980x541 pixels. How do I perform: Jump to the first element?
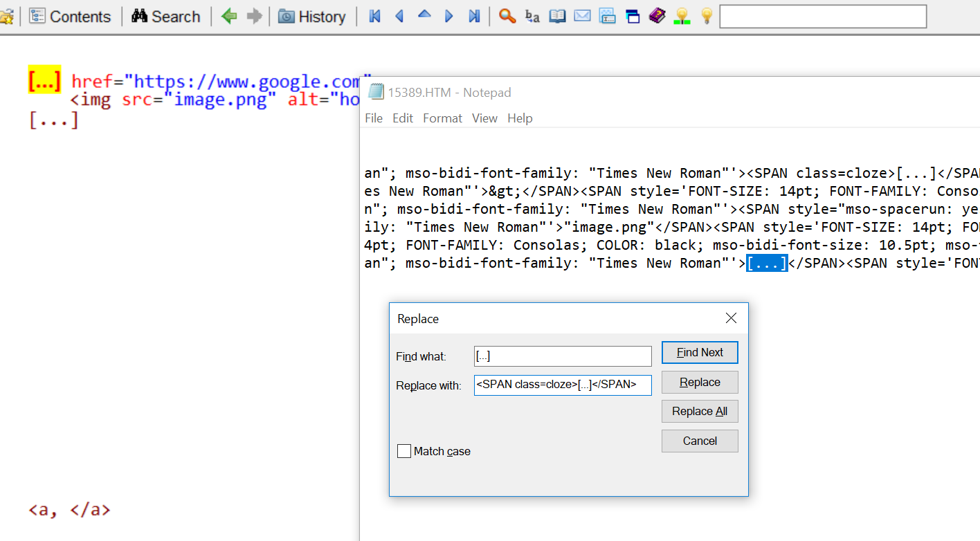(x=375, y=17)
